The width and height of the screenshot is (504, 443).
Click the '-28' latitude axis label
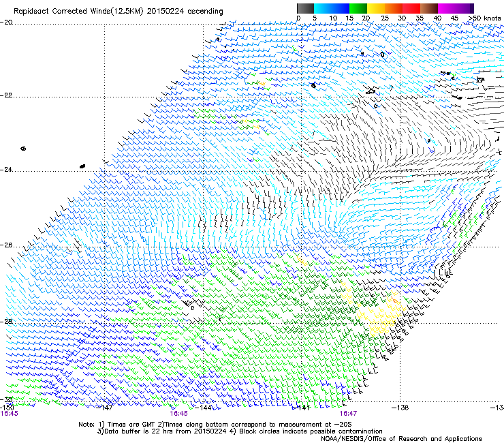pyautogui.click(x=6, y=322)
